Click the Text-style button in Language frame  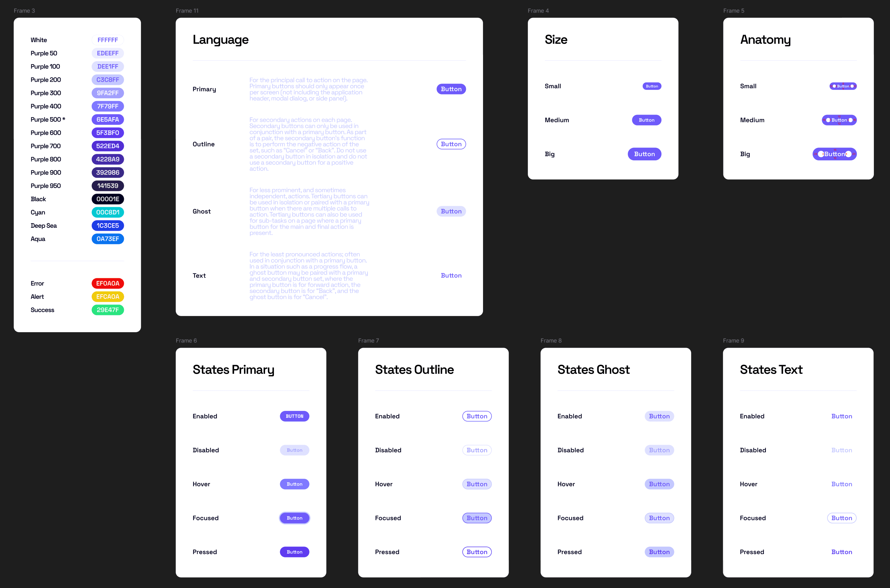point(451,275)
